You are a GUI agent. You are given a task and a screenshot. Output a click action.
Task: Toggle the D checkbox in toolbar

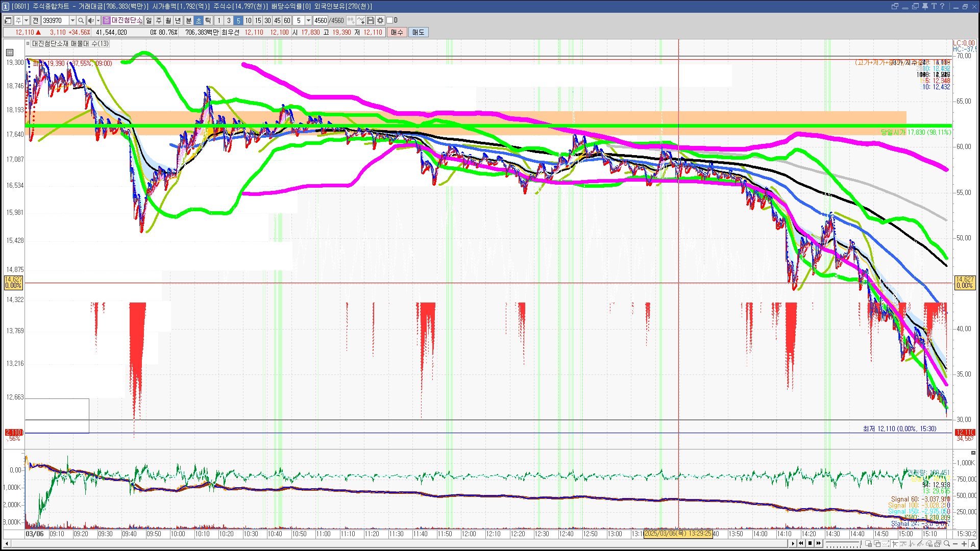(390, 20)
